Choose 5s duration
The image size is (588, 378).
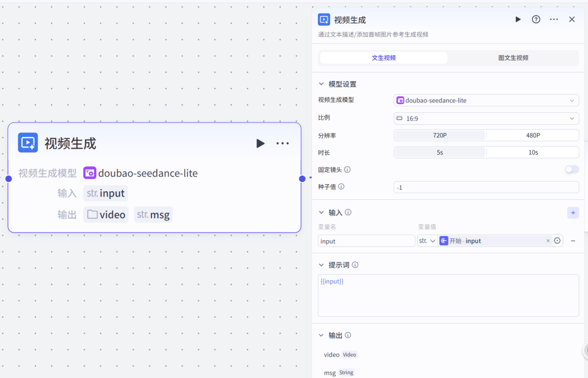[x=440, y=153]
